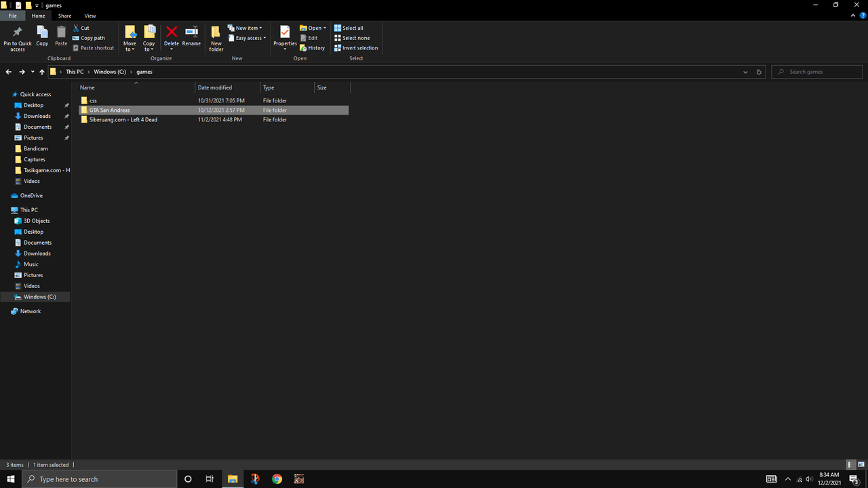Click Windows (C:) in the address bar
The height and width of the screenshot is (488, 868).
coord(110,72)
